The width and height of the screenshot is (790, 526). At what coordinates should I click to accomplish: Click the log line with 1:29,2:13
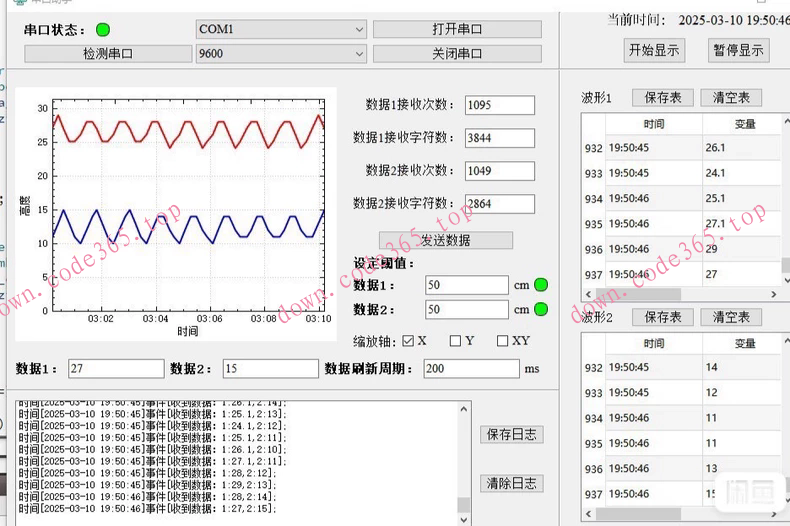pos(148,485)
